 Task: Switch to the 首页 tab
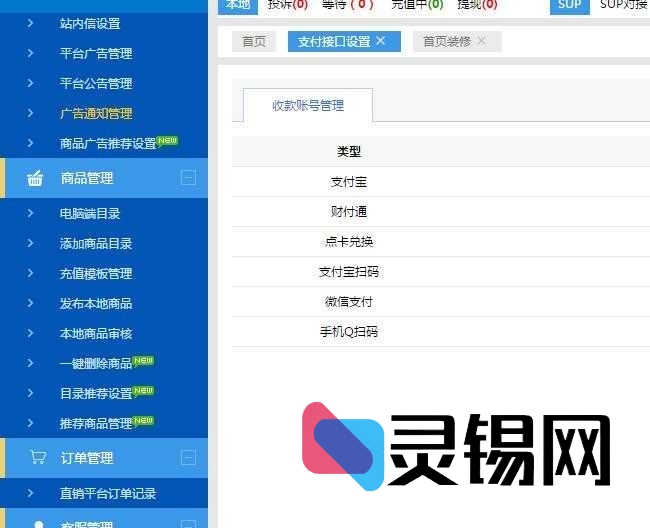point(254,42)
